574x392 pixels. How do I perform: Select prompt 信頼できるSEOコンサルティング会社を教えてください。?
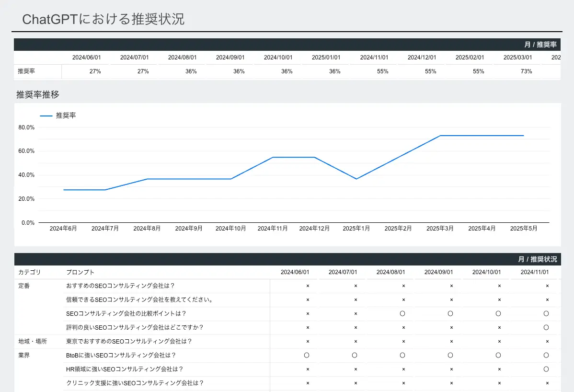(139, 300)
